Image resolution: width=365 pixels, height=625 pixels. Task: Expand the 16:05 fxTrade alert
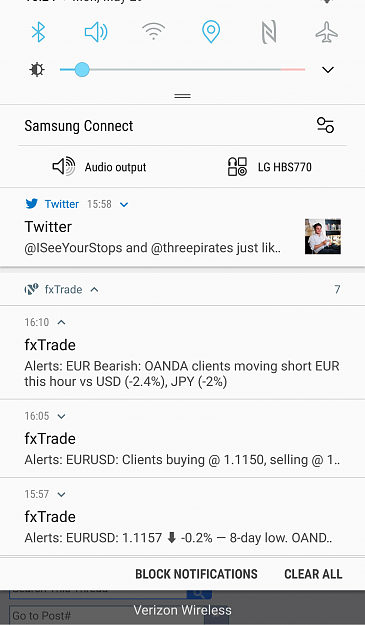[61, 417]
